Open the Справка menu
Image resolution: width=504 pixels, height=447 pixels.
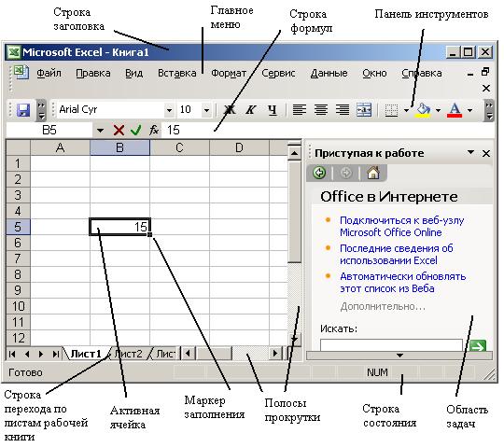point(422,74)
